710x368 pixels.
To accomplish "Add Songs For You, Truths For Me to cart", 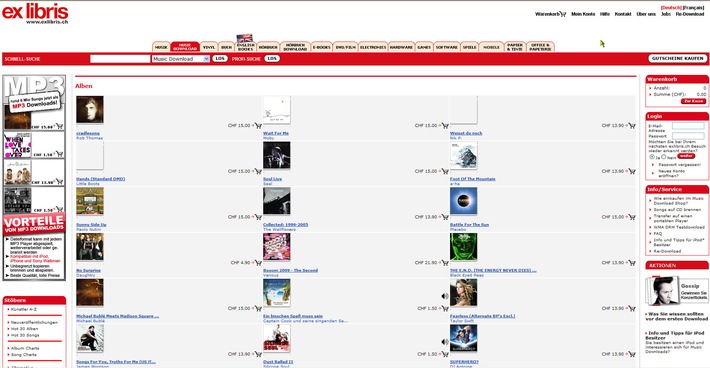I will tap(258, 354).
